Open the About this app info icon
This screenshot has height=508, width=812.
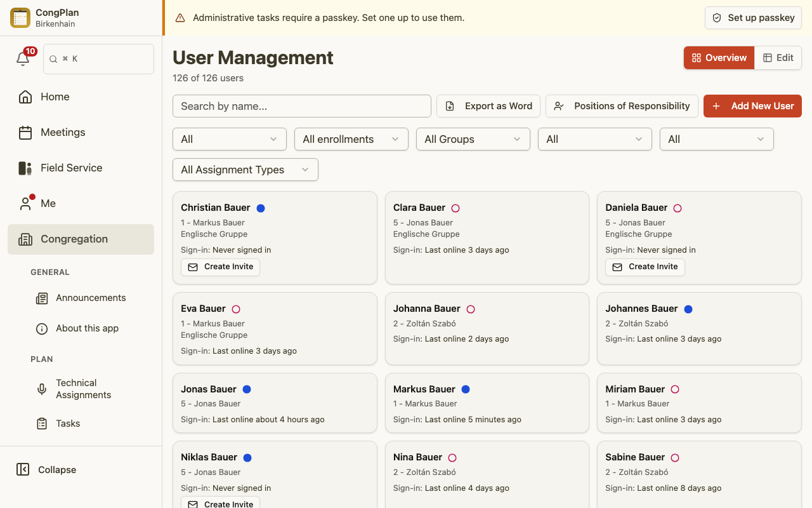point(42,328)
